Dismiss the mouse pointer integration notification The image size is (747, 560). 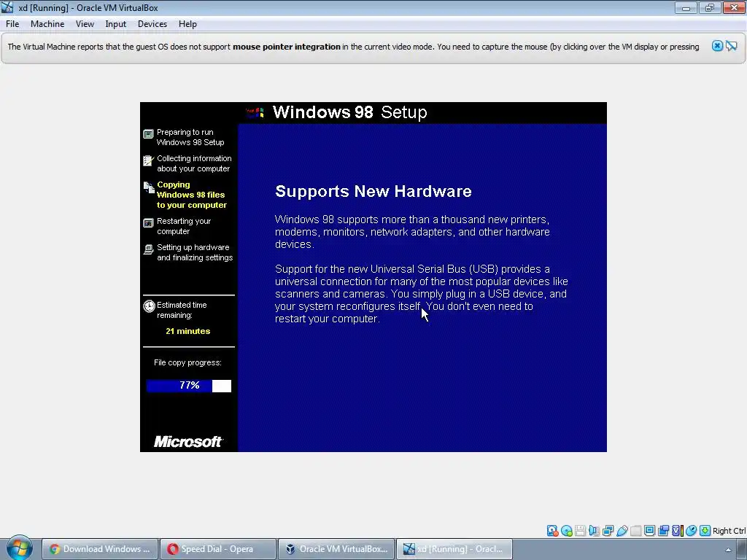coord(717,46)
